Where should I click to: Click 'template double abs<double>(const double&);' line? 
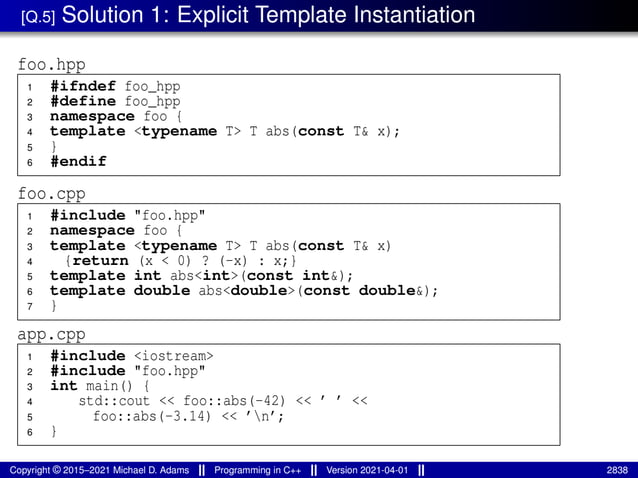tap(244, 291)
